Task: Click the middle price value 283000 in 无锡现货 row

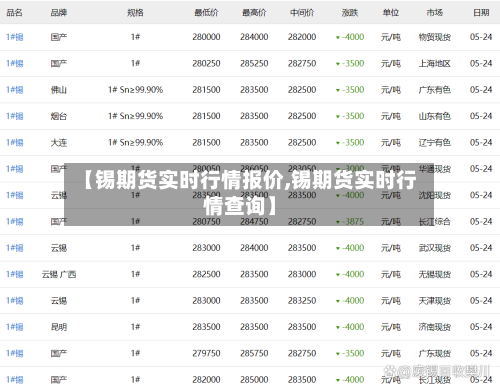Action: click(x=302, y=274)
